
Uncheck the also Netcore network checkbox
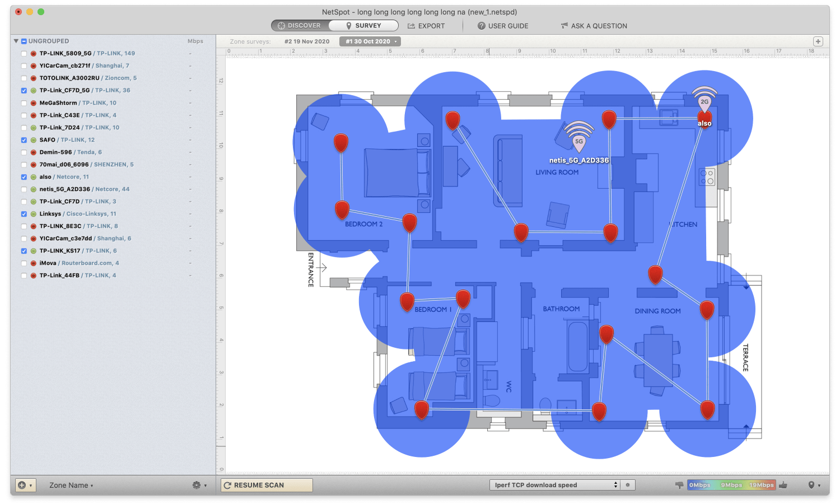(24, 177)
